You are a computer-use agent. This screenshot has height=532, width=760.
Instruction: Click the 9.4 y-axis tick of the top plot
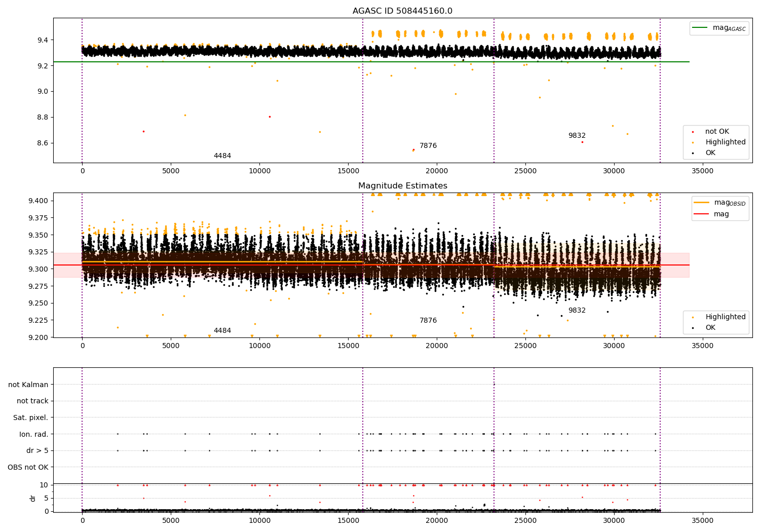pos(42,40)
